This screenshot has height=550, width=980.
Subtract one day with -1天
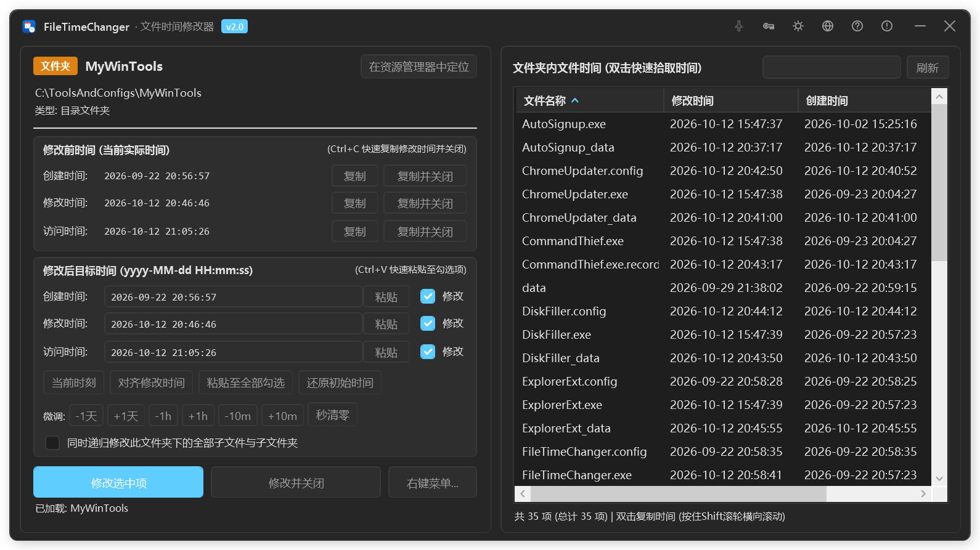click(86, 416)
